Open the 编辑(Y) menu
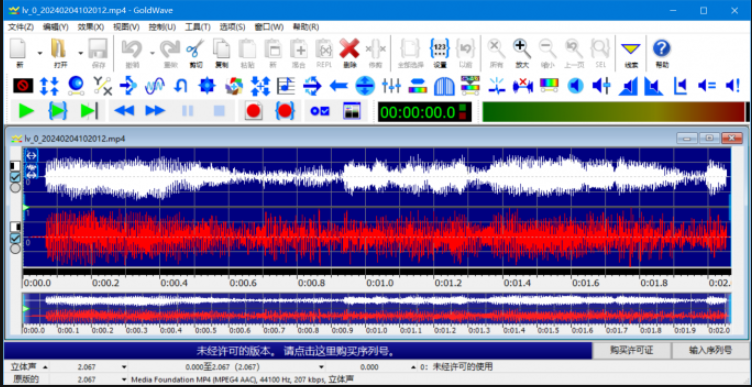752x387 pixels. pyautogui.click(x=56, y=27)
